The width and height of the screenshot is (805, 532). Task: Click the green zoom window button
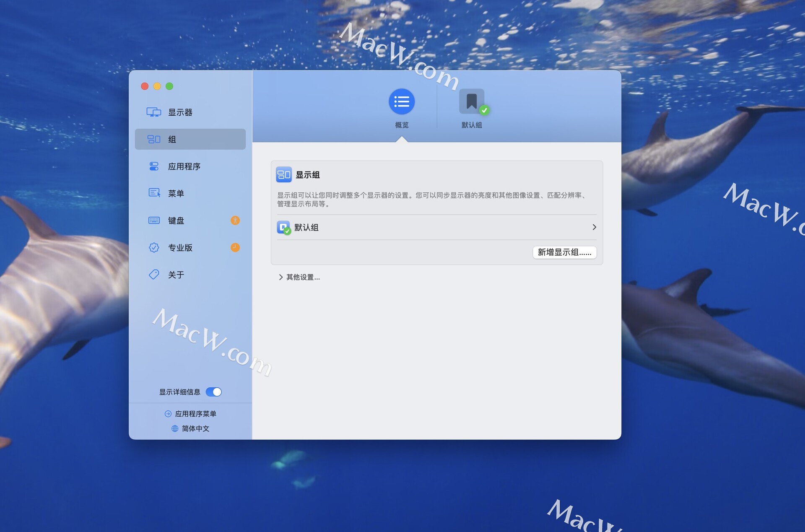click(169, 86)
